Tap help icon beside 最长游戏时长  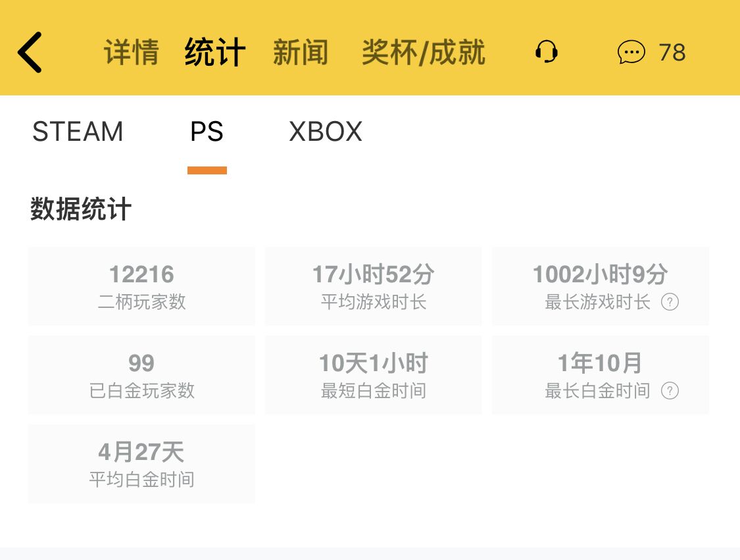pyautogui.click(x=670, y=303)
